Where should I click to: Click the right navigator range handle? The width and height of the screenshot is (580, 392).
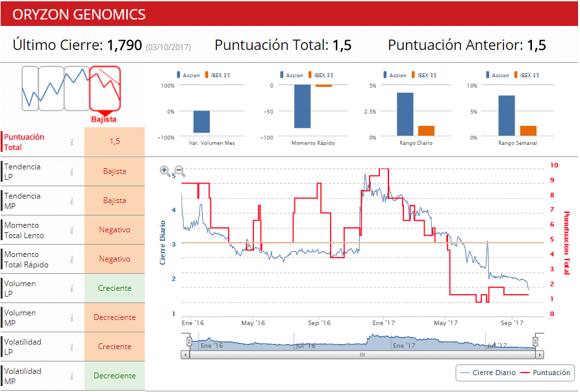[535, 341]
